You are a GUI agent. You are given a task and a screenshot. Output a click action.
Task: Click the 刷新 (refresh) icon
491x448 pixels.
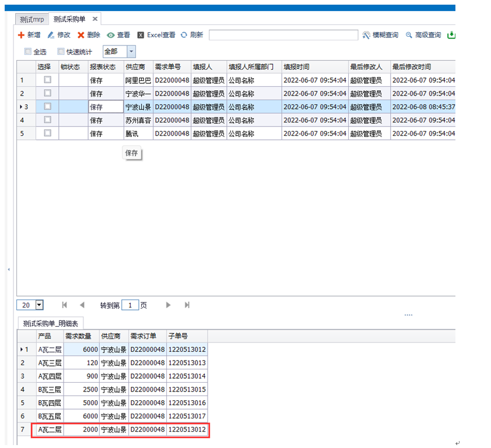184,35
